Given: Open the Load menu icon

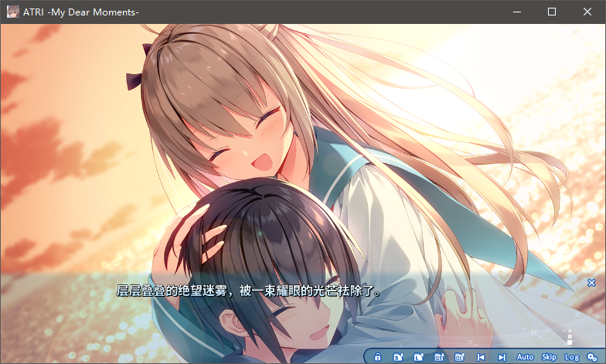Looking at the screenshot, I should click(419, 357).
